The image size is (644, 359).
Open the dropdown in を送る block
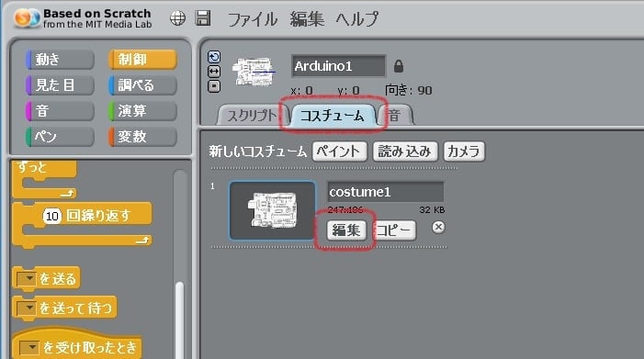pos(28,279)
